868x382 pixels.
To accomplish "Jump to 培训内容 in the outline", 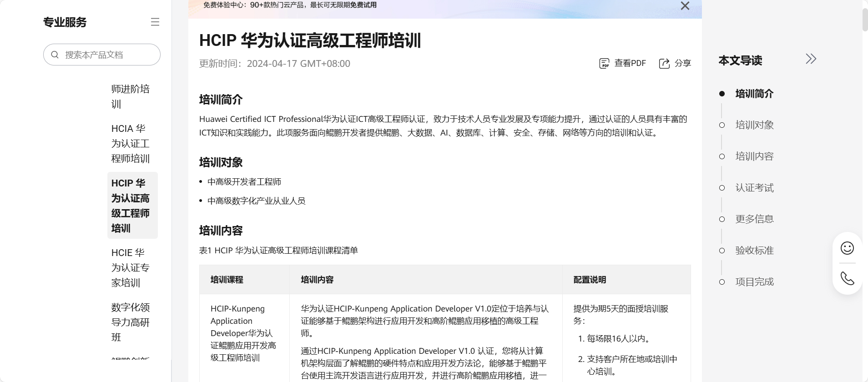I will [x=754, y=156].
